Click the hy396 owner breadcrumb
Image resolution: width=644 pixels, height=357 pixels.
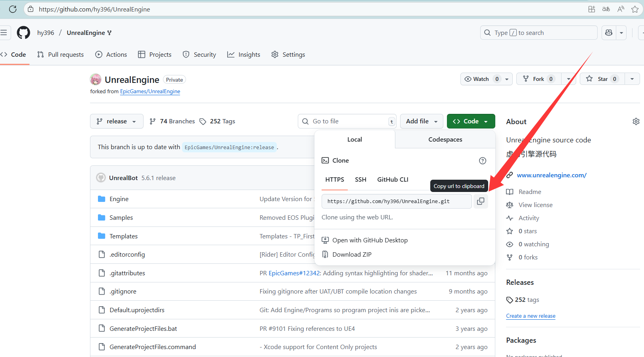pyautogui.click(x=46, y=33)
